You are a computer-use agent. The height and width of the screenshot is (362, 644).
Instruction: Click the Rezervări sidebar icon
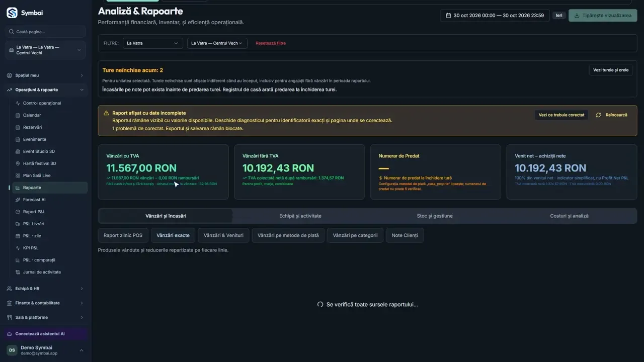(18, 127)
